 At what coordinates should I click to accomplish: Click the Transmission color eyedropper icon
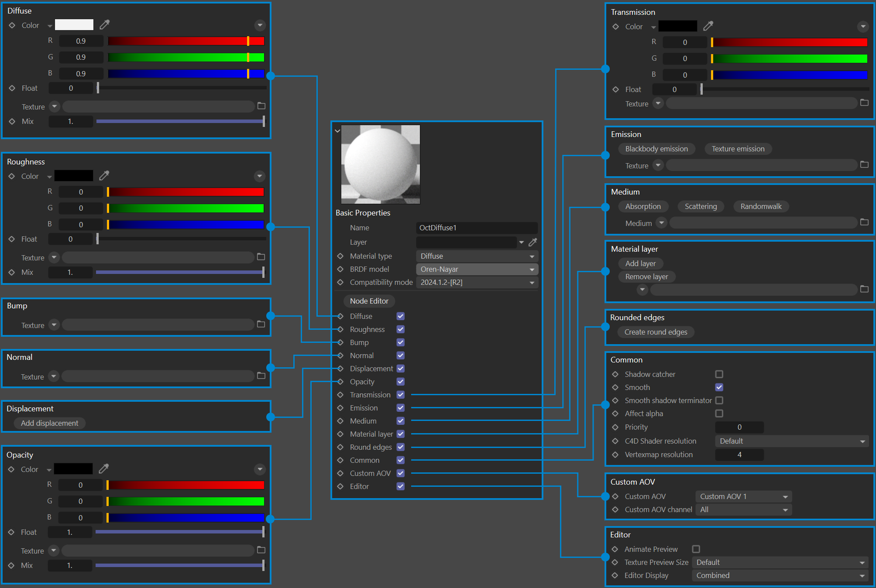708,26
